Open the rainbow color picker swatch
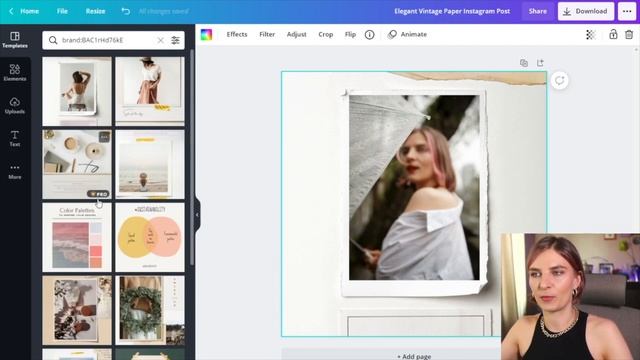The height and width of the screenshot is (360, 640). pyautogui.click(x=207, y=35)
